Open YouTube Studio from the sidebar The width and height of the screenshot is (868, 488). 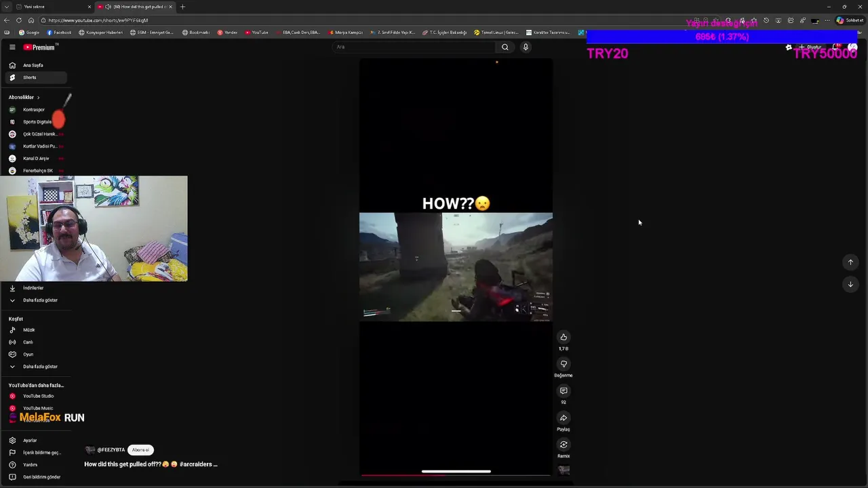point(37,396)
